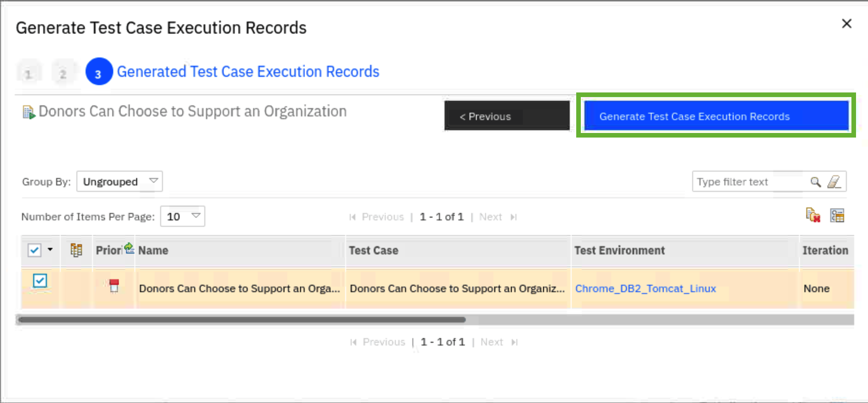Click the magnifier search icon in filter box

pos(816,182)
